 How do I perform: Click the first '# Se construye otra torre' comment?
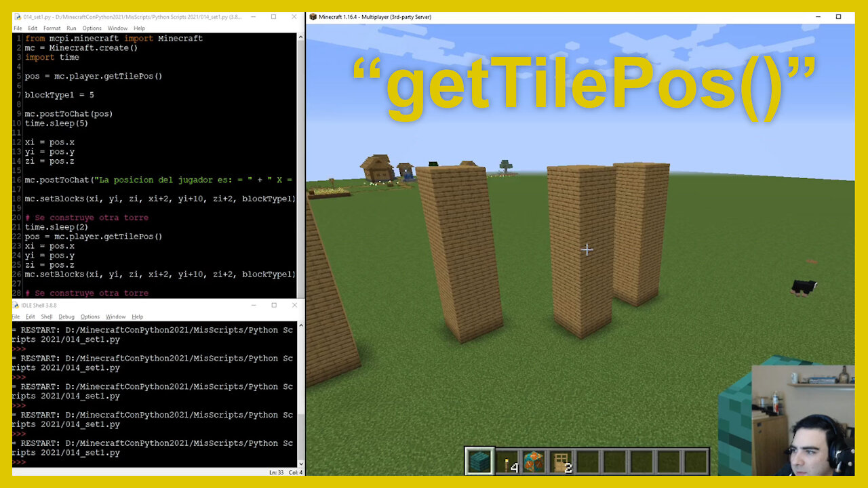(x=87, y=218)
